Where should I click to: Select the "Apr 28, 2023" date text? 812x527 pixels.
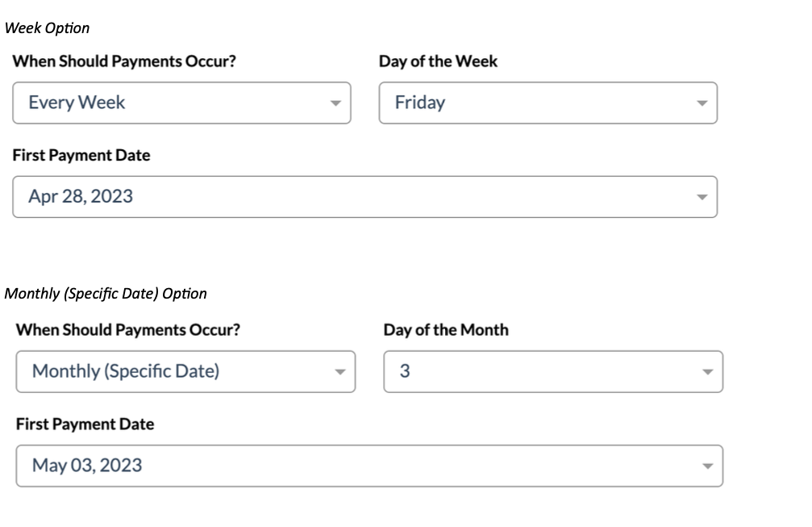click(x=81, y=196)
